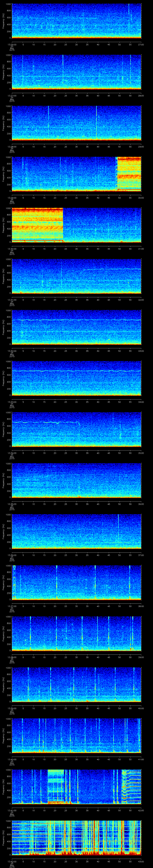The image size is (153, 868).
Task: Click the 13:29:00 start time label
Action: pos(12,198)
